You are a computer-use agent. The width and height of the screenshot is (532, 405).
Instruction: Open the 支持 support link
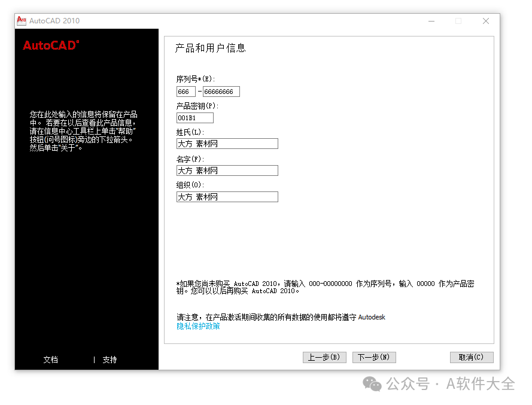click(110, 360)
